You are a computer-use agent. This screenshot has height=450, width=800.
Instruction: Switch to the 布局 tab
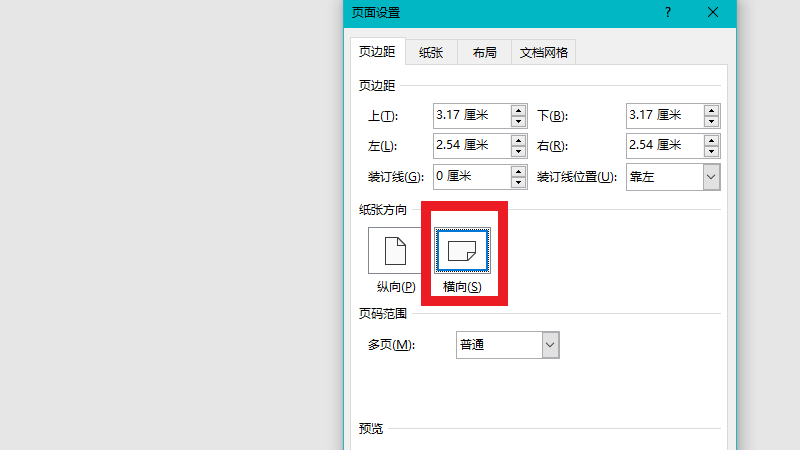(484, 53)
